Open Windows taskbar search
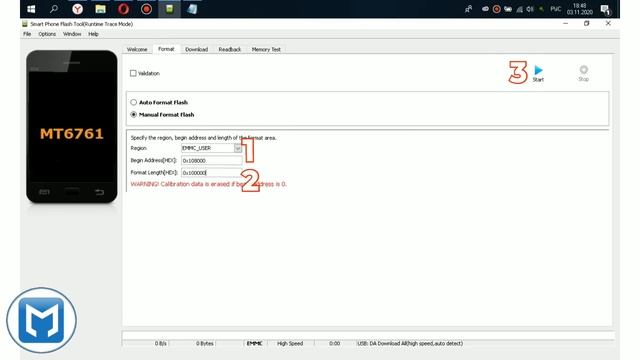Screen dimensions: 640x360 coord(54,9)
